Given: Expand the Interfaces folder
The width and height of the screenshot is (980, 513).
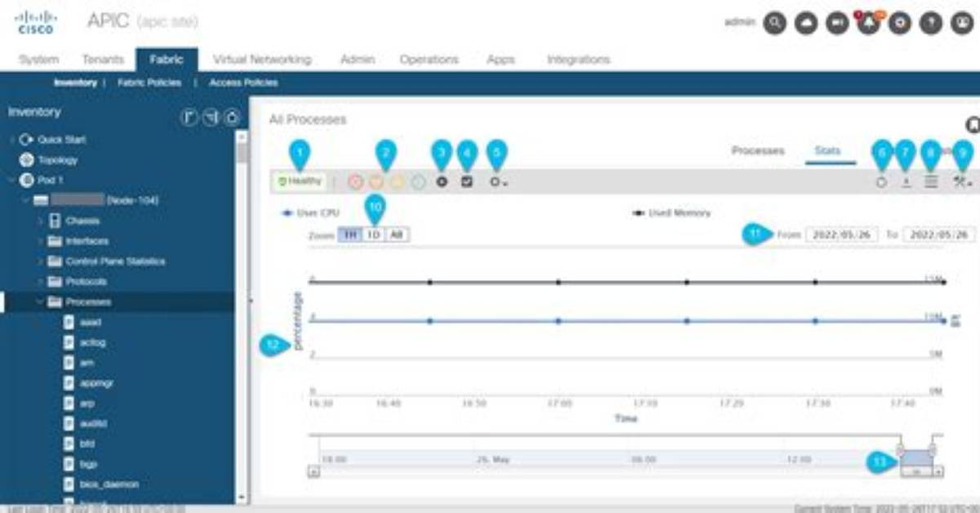Looking at the screenshot, I should pos(40,241).
